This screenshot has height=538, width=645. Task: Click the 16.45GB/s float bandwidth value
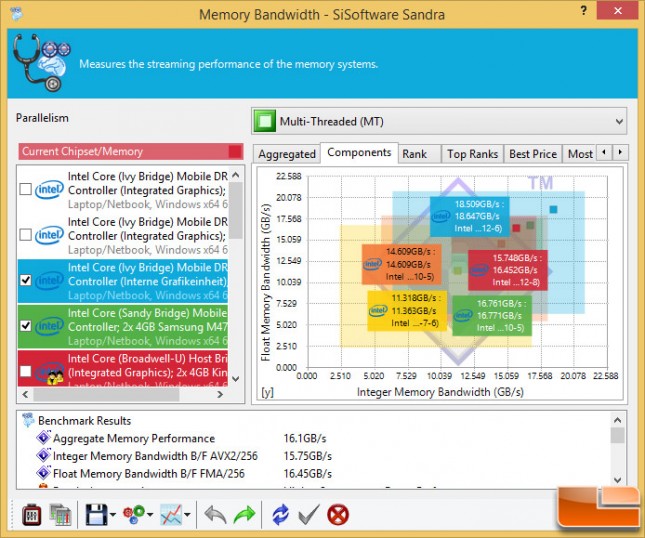click(308, 473)
